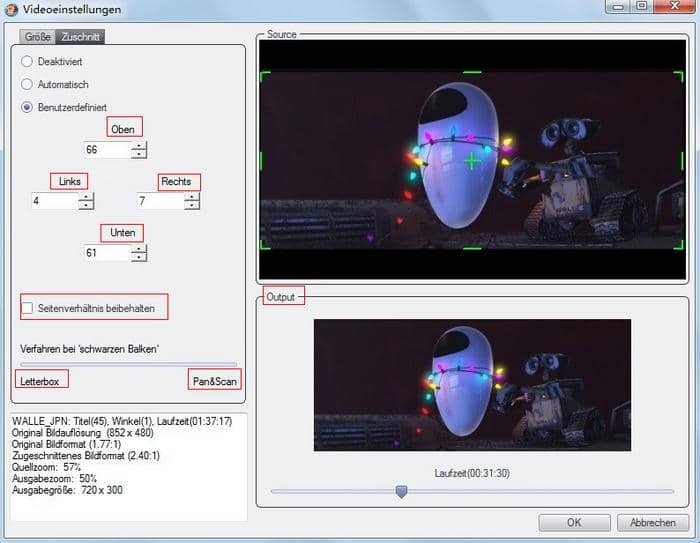Viewport: 700px width, 543px height.
Task: Increase the Links crop value
Action: click(x=86, y=197)
